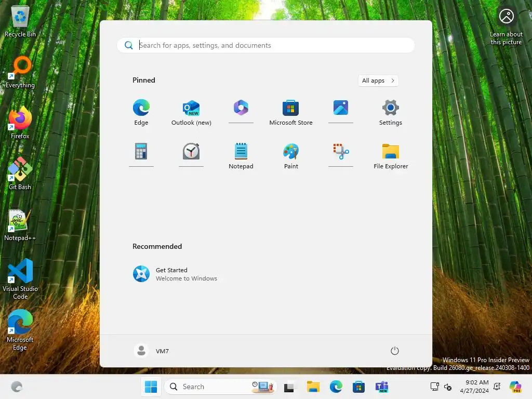Select the Notepad++ desktop shortcut
The height and width of the screenshot is (399, 532).
20,225
